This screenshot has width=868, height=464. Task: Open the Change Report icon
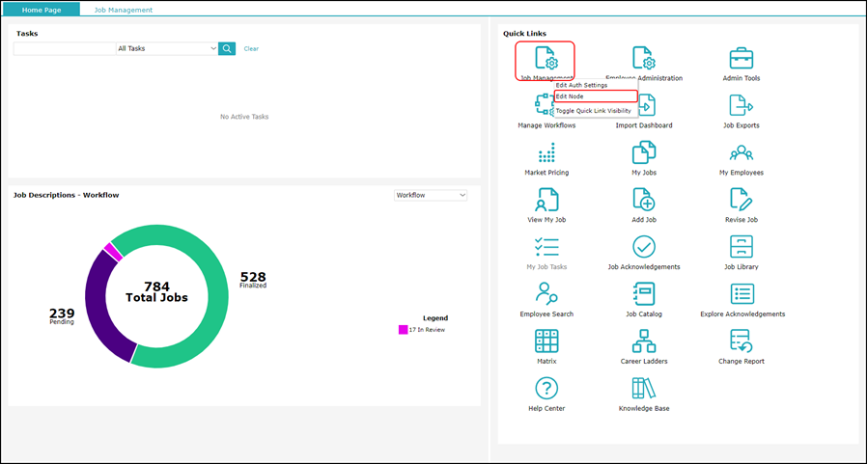pos(741,341)
